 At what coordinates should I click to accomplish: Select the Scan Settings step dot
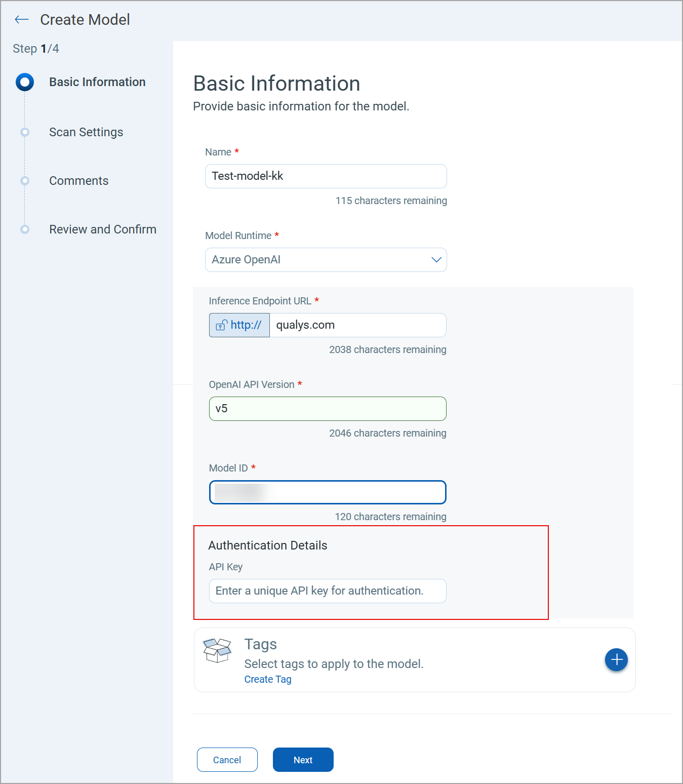25,132
